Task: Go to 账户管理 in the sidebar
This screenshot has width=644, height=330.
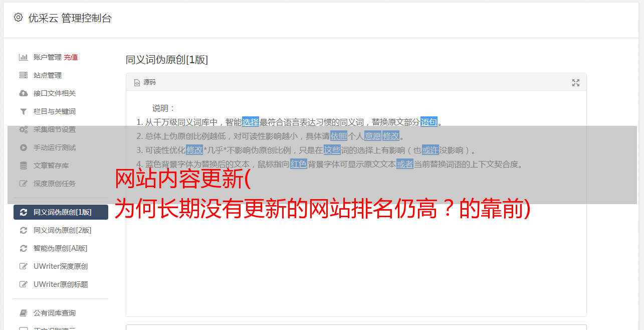Action: (48, 57)
